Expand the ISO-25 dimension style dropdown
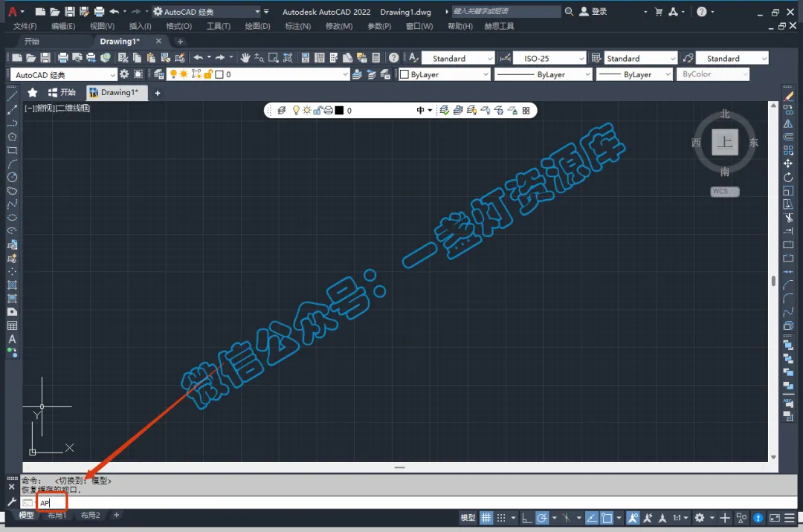 [581, 58]
